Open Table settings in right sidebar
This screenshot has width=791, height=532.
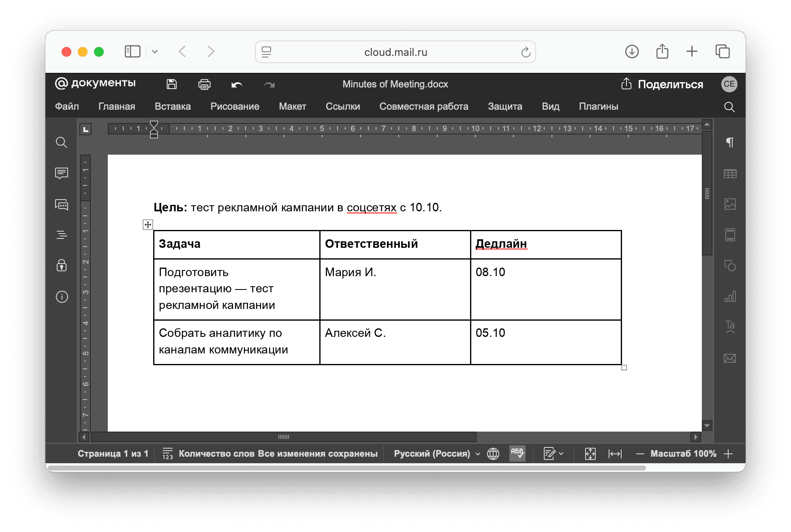[730, 174]
